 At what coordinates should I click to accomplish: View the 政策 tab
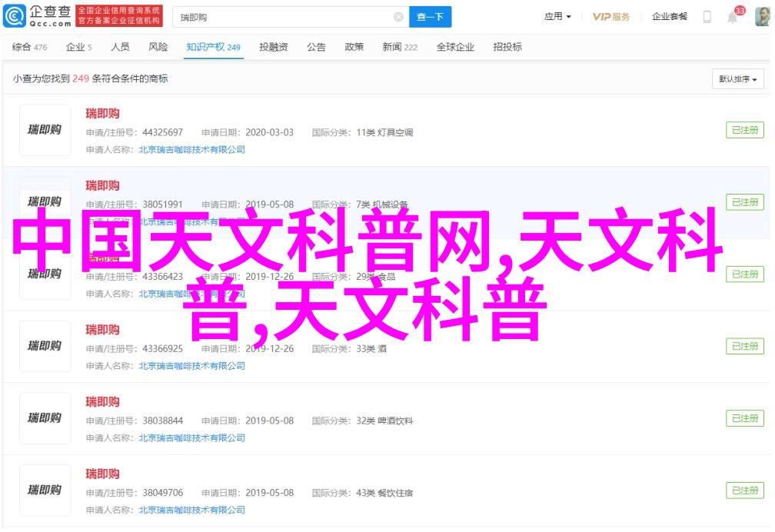pyautogui.click(x=354, y=47)
